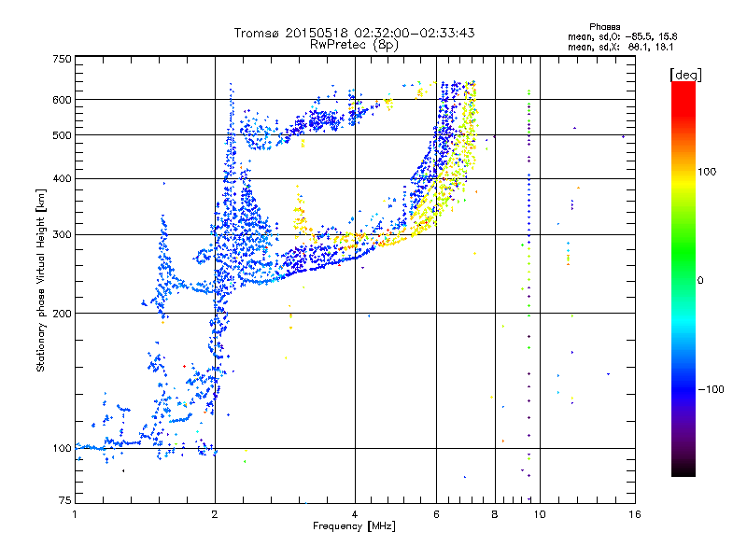Click the x-axis frequency tick '10'
Viewport: 747px width, 560px height.
click(540, 514)
